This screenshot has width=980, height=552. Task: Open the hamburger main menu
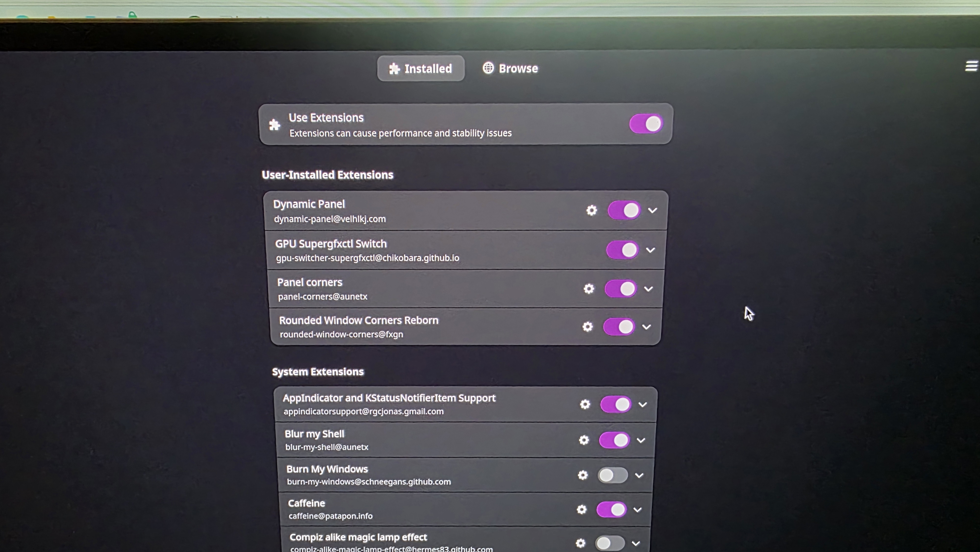coord(971,66)
